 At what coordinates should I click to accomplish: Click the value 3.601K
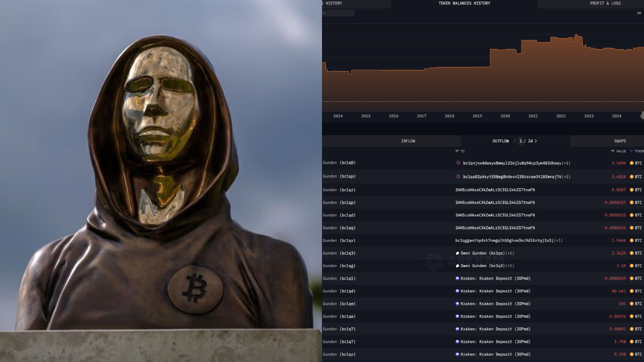(x=619, y=177)
